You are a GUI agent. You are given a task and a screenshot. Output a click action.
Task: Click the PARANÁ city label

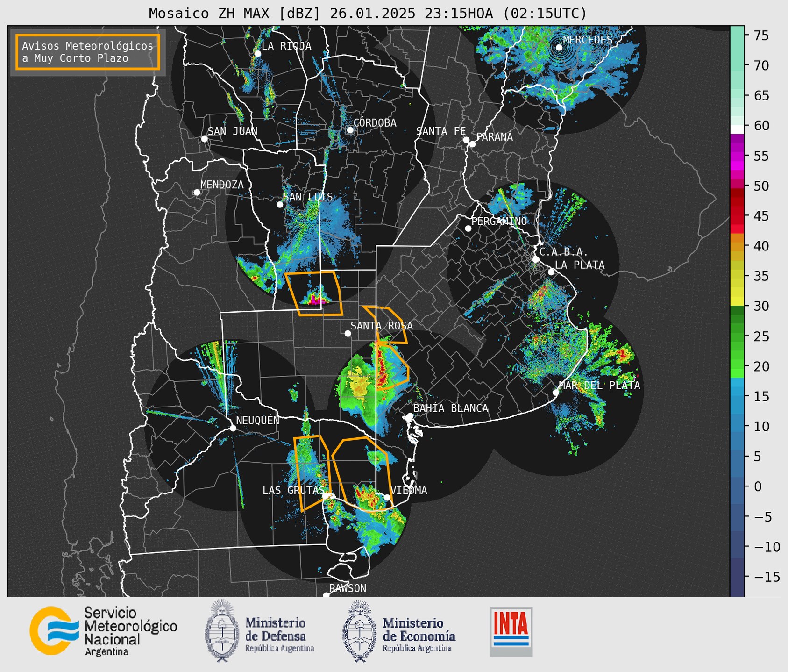point(494,137)
